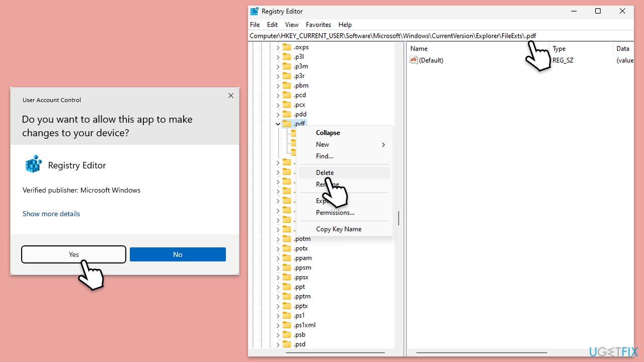644x362 pixels.
Task: Click the .ppt folder icon
Action: pyautogui.click(x=287, y=287)
